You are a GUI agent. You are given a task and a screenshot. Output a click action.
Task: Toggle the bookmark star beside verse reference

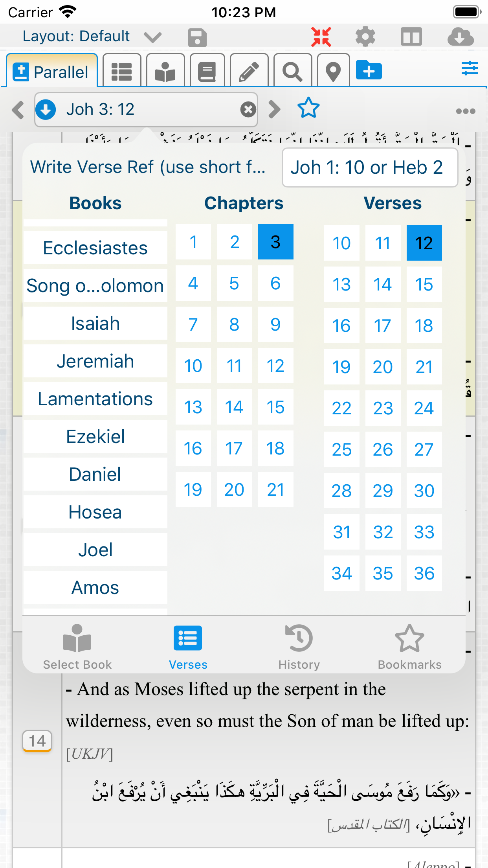308,108
